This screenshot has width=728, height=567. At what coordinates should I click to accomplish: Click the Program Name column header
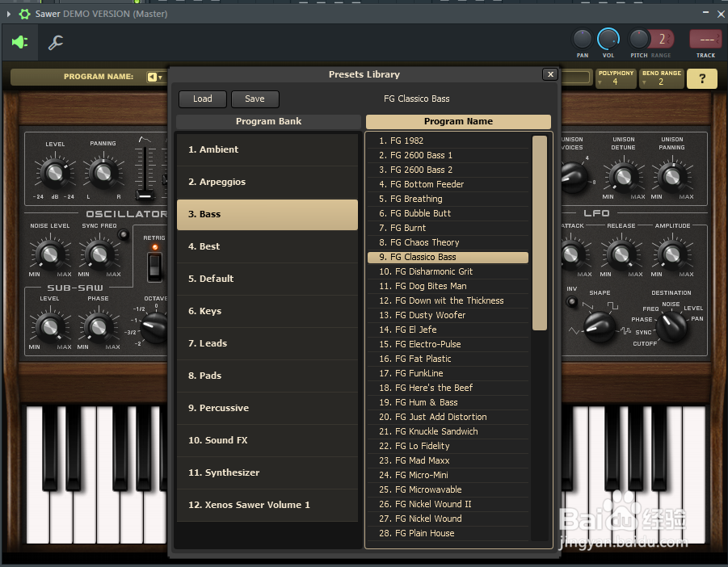click(458, 121)
